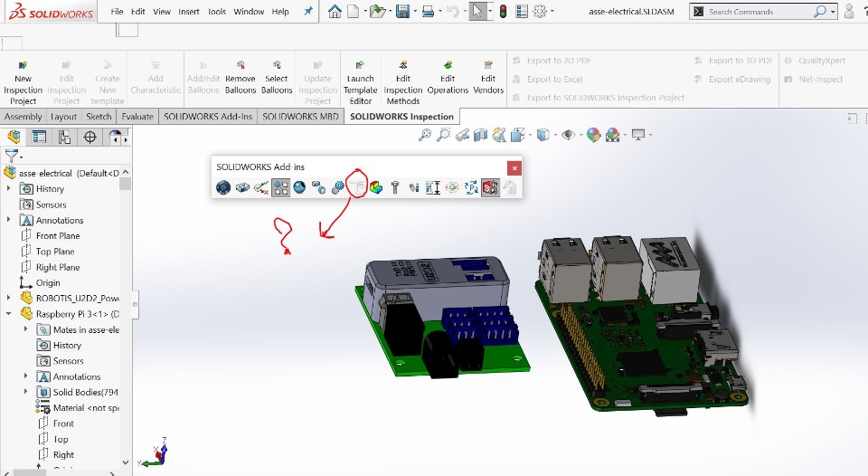Switch to the Evaluate tab
Viewport: 868px width, 476px height.
pos(137,117)
